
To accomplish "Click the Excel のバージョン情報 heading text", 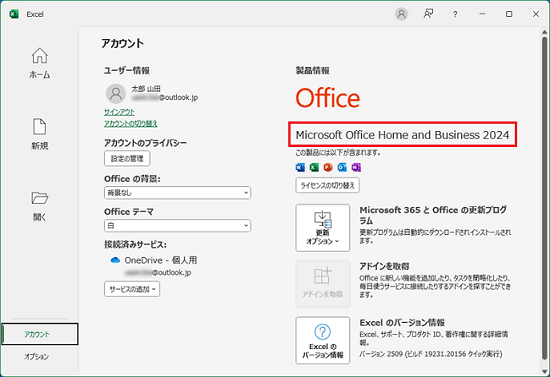I will (x=402, y=322).
